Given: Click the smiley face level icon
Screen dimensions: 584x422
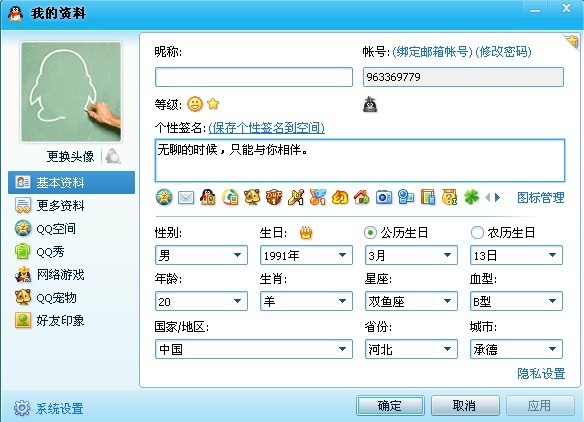Looking at the screenshot, I should coord(195,104).
